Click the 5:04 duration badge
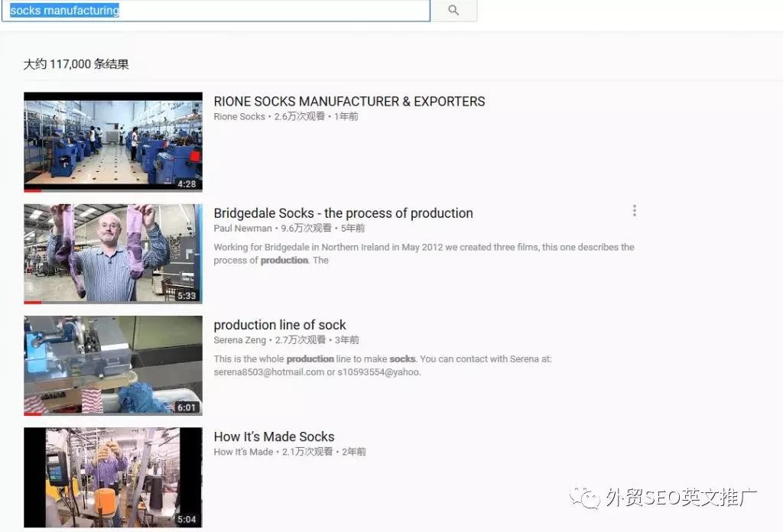Viewport: 783px width, 532px height. point(187,520)
